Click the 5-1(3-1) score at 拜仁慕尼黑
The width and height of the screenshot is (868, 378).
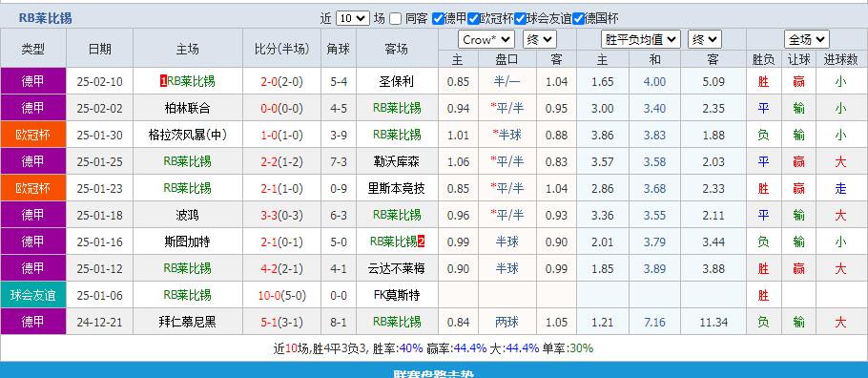[281, 322]
